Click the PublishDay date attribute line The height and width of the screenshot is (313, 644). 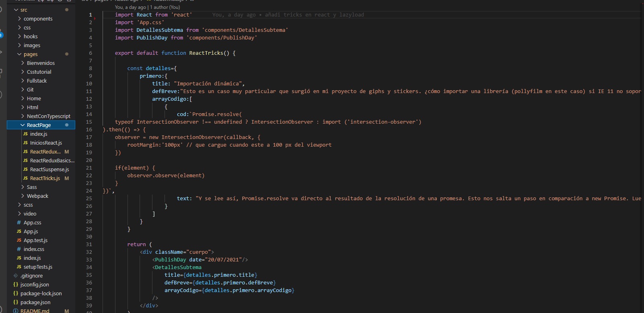[200, 259]
